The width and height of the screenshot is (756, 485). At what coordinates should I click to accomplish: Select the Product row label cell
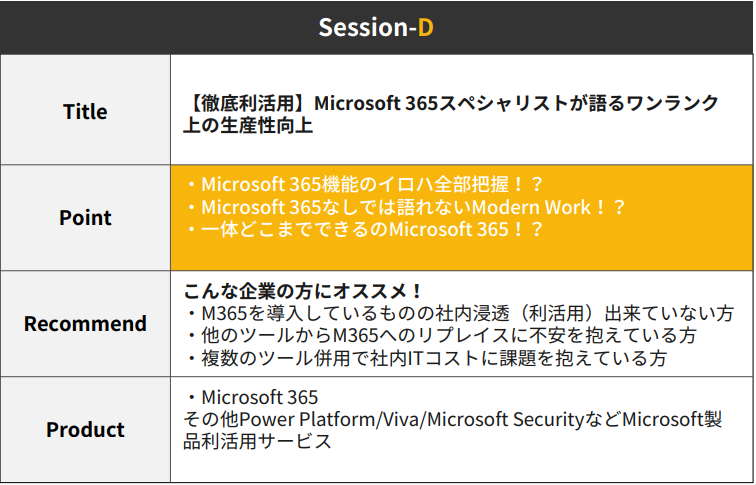[85, 430]
